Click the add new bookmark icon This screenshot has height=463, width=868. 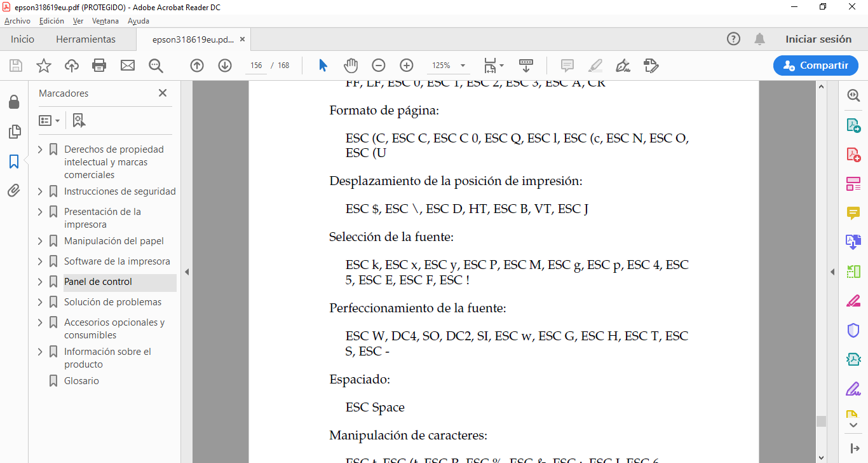pyautogui.click(x=79, y=120)
